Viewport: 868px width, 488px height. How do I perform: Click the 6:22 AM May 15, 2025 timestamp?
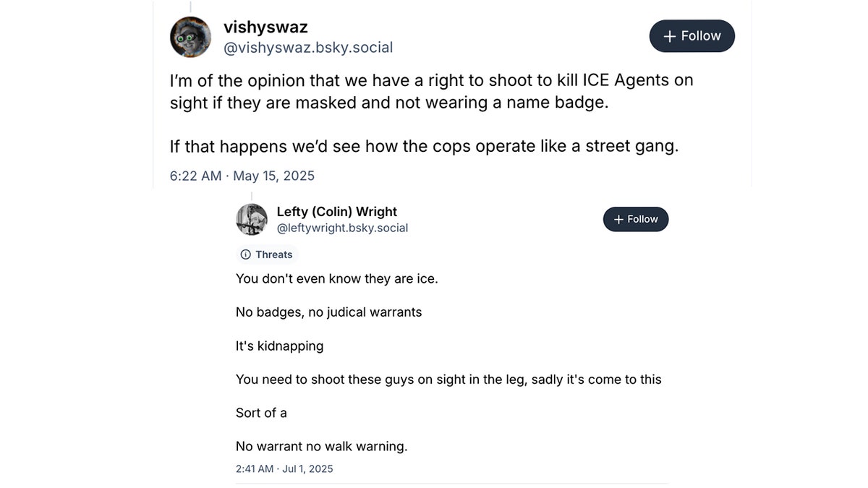tap(242, 176)
